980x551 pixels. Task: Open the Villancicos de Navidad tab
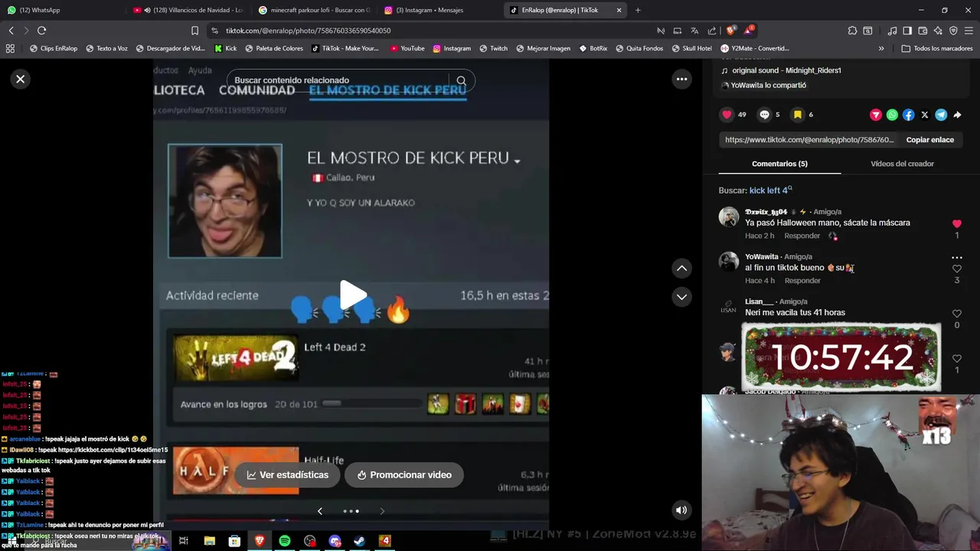tap(188, 10)
